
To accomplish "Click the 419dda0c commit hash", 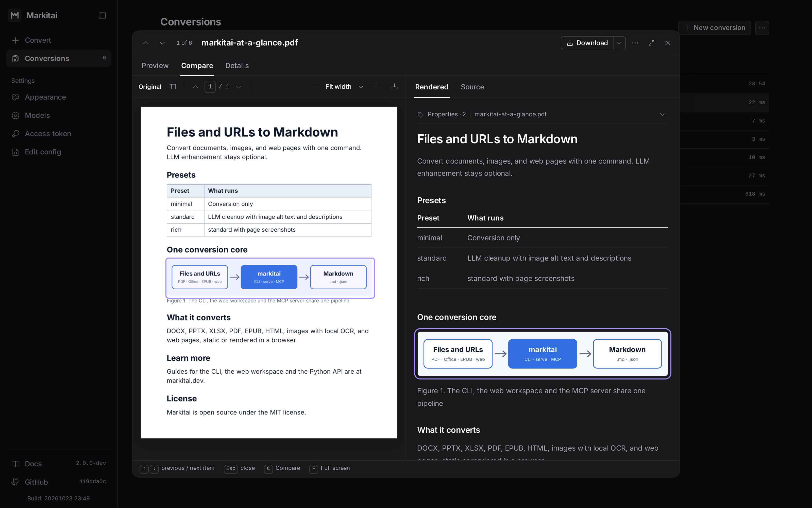I will 93,482.
